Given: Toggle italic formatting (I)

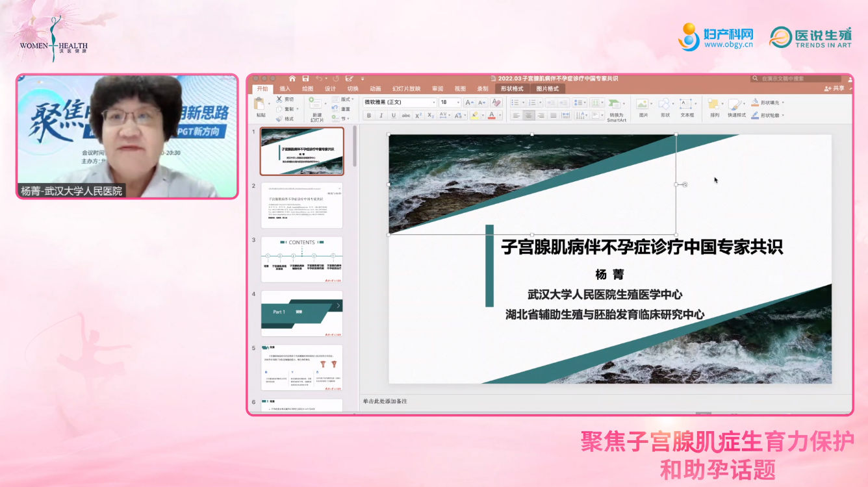Looking at the screenshot, I should pos(381,116).
